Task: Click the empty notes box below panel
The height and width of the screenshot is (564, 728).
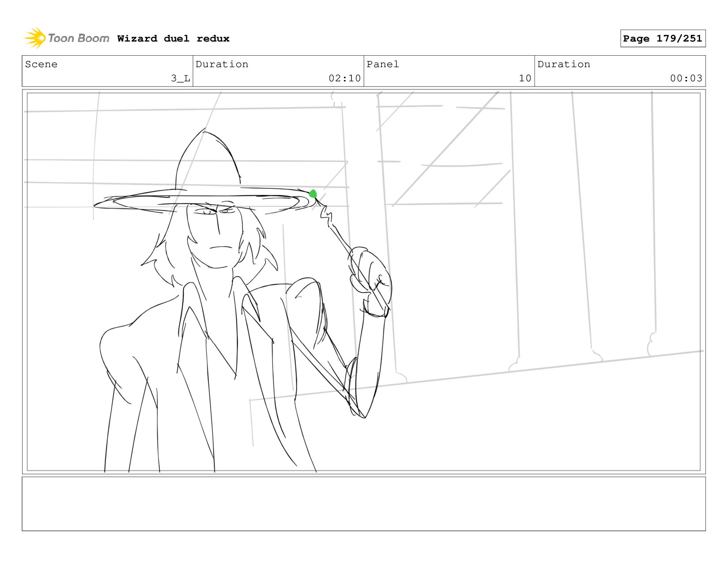Action: (x=364, y=503)
